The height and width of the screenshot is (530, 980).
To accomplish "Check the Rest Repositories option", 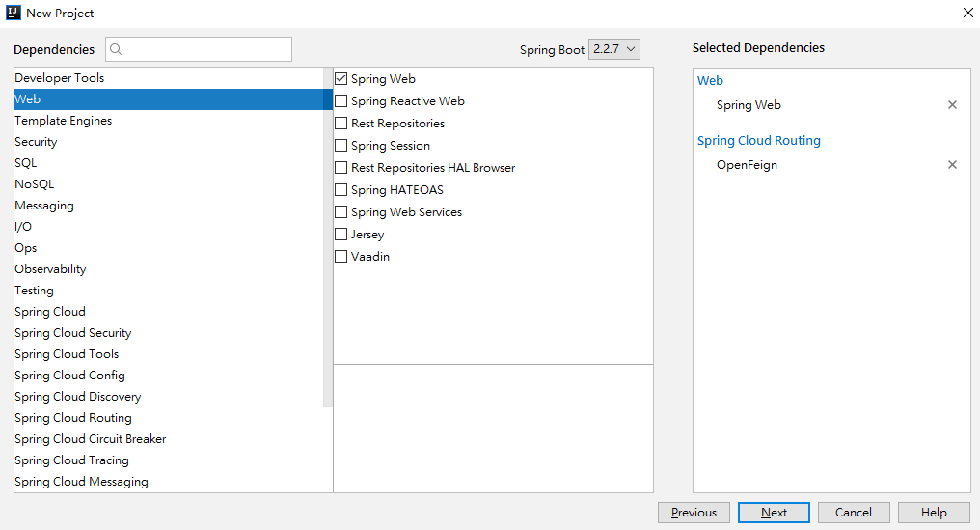I will [341, 124].
